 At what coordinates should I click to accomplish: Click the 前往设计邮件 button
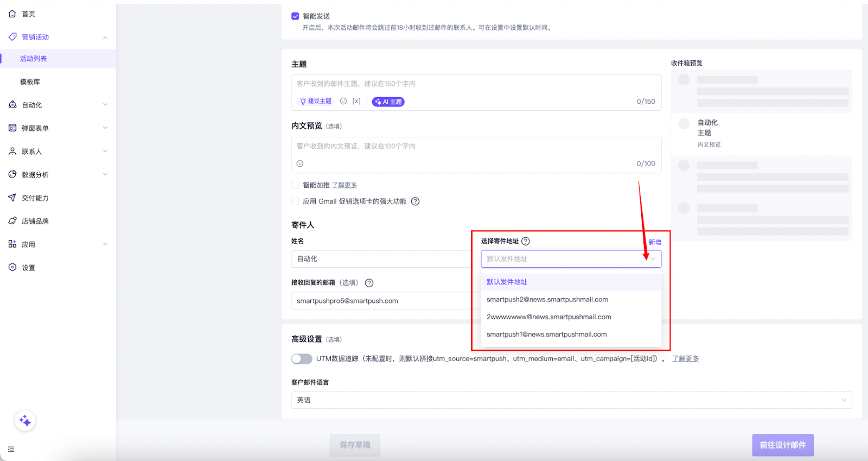click(782, 445)
